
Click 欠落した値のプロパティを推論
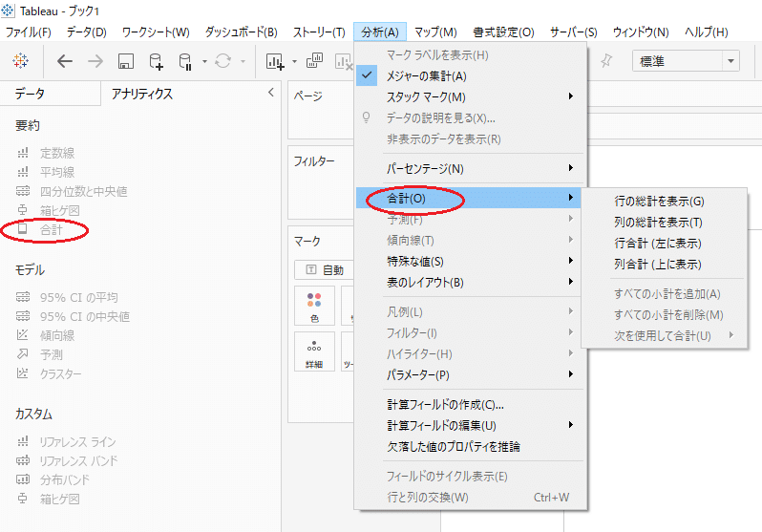pyautogui.click(x=470, y=446)
